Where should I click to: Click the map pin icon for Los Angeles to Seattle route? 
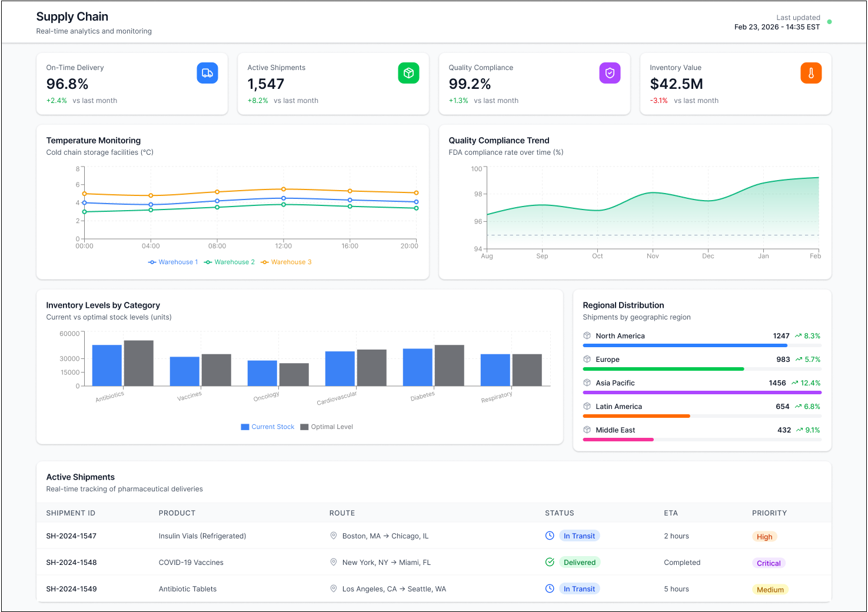333,588
